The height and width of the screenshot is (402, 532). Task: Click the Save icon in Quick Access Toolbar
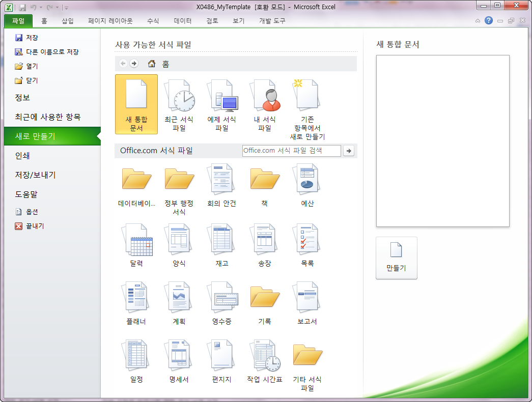[22, 7]
